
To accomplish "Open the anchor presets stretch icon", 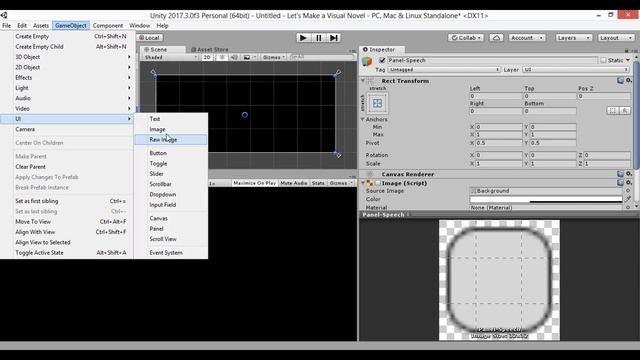I will [x=378, y=103].
